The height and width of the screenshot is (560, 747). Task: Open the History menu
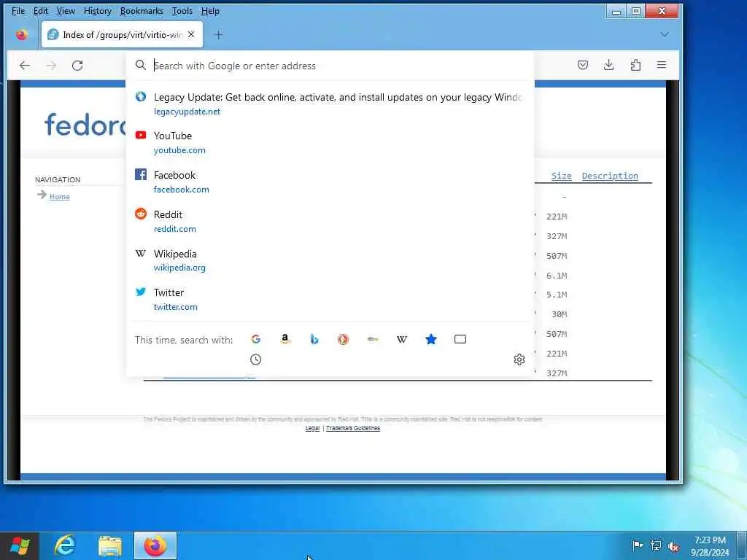tap(97, 11)
